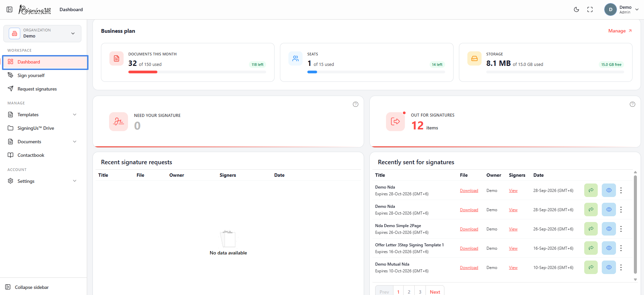644x295 pixels.
Task: Open the Demo Admin user menu
Action: pos(621,9)
